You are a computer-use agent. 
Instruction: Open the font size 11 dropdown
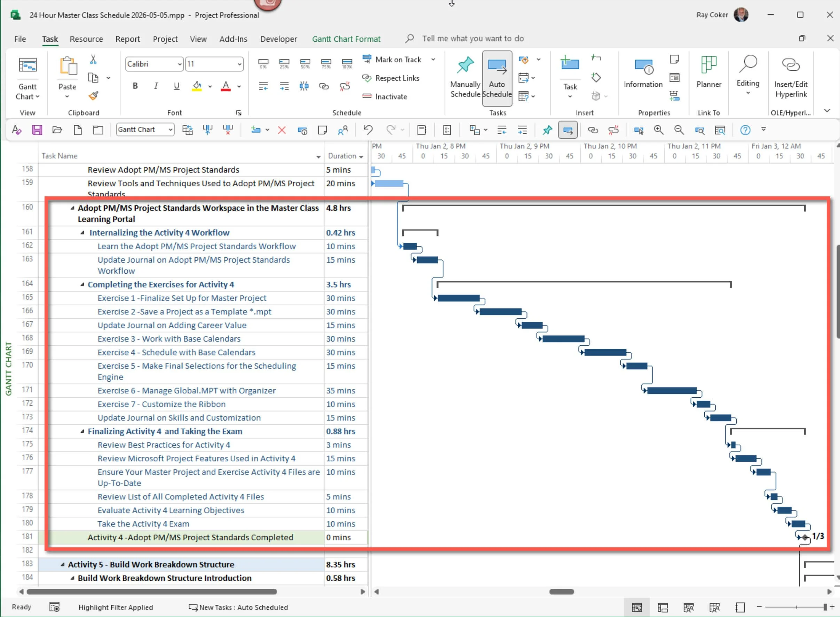tap(239, 64)
